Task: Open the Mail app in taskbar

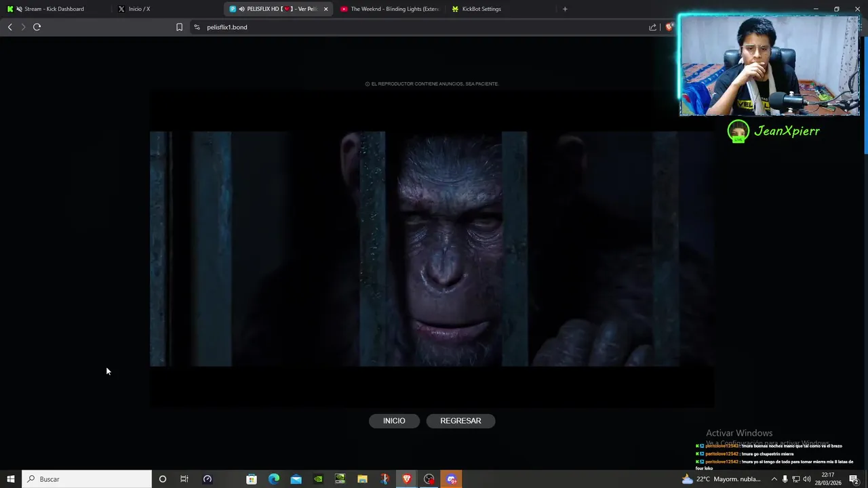Action: (296, 479)
